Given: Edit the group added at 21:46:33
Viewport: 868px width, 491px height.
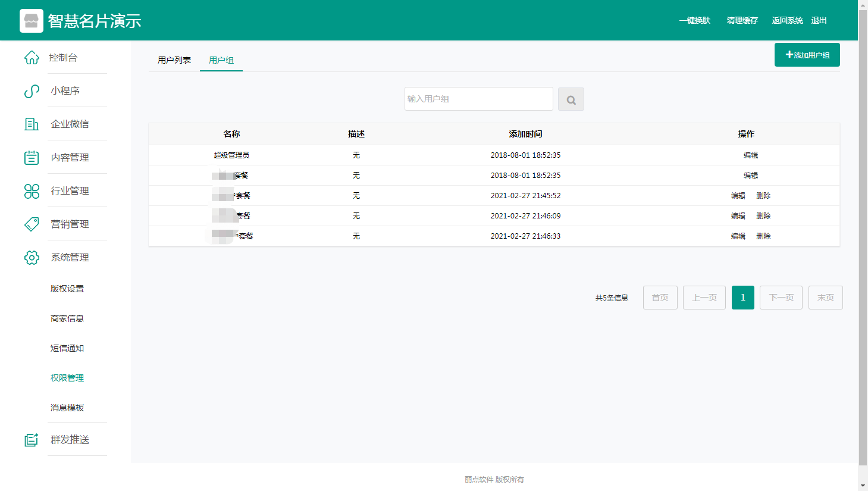Looking at the screenshot, I should (x=738, y=236).
